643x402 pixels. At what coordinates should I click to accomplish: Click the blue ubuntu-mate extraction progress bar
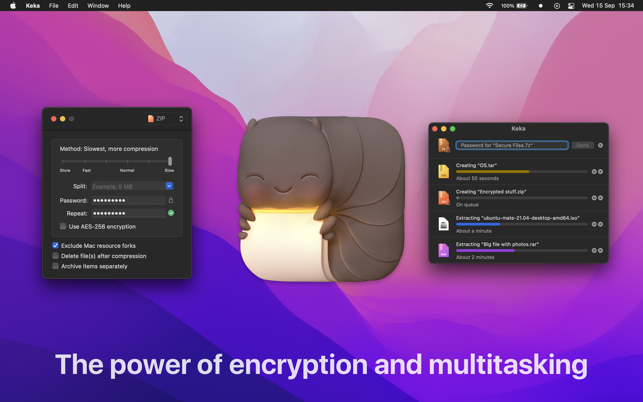click(522, 224)
